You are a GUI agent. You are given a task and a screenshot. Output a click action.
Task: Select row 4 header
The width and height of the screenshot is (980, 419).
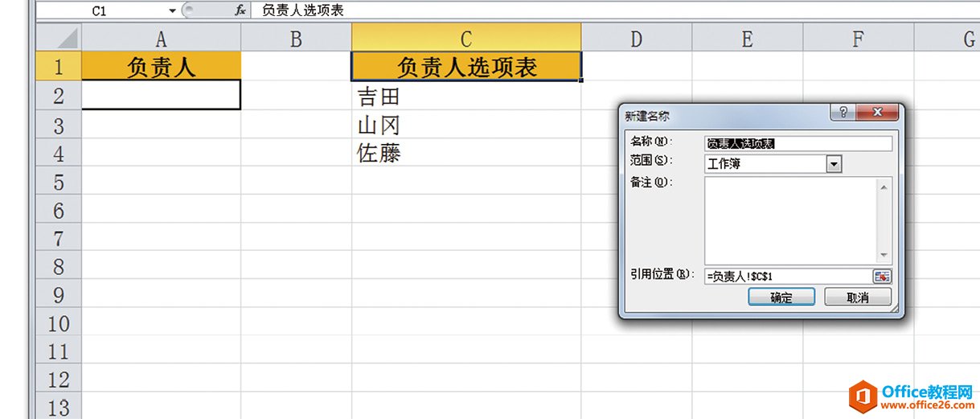click(59, 152)
